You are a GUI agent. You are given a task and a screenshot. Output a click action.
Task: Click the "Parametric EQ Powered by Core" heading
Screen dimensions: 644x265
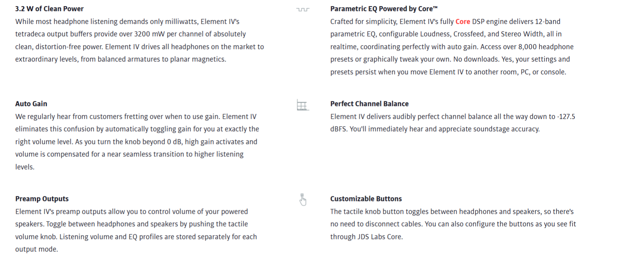pyautogui.click(x=384, y=9)
